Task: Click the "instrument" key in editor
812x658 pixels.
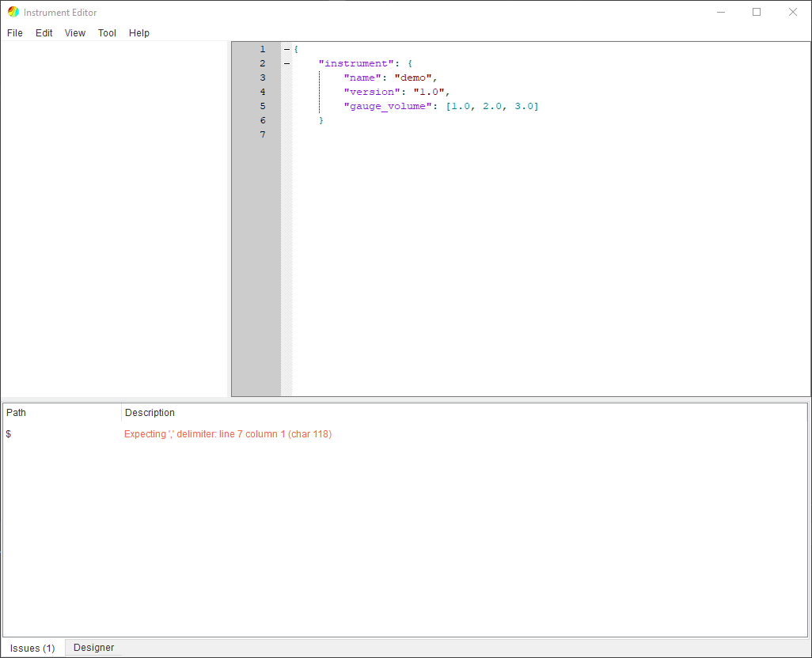Action: pos(356,63)
